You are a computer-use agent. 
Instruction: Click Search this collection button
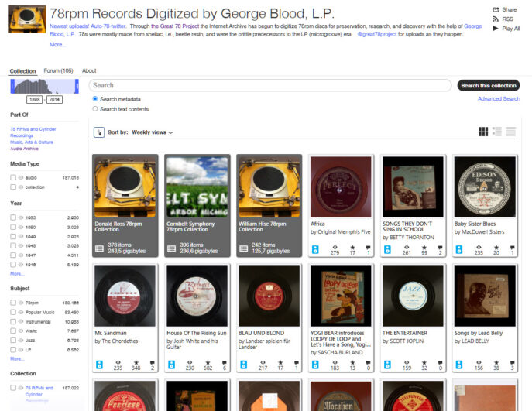click(489, 85)
